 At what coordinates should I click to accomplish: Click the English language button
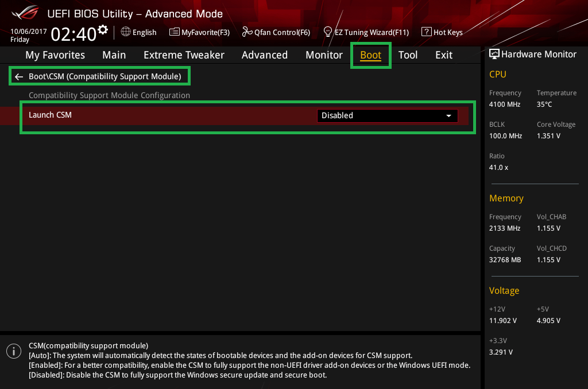(x=144, y=33)
